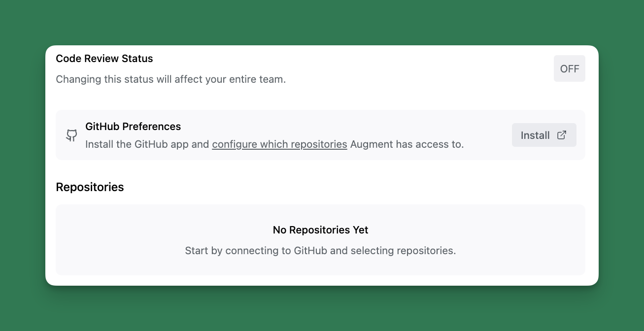Click the Augment access repositories link

[279, 144]
